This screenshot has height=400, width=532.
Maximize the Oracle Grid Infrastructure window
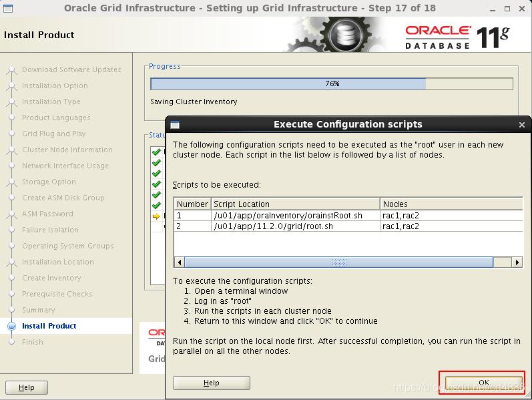(507, 9)
